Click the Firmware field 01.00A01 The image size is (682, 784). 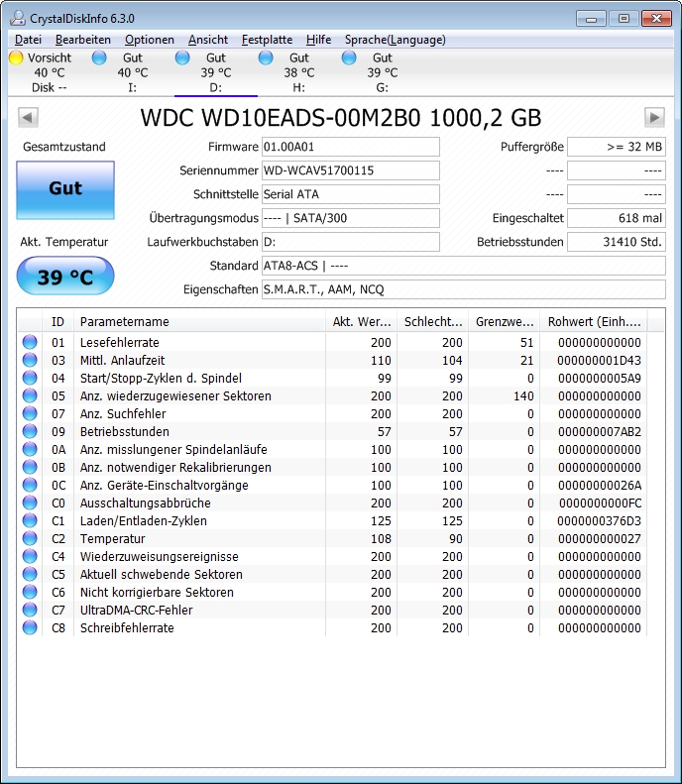point(351,147)
